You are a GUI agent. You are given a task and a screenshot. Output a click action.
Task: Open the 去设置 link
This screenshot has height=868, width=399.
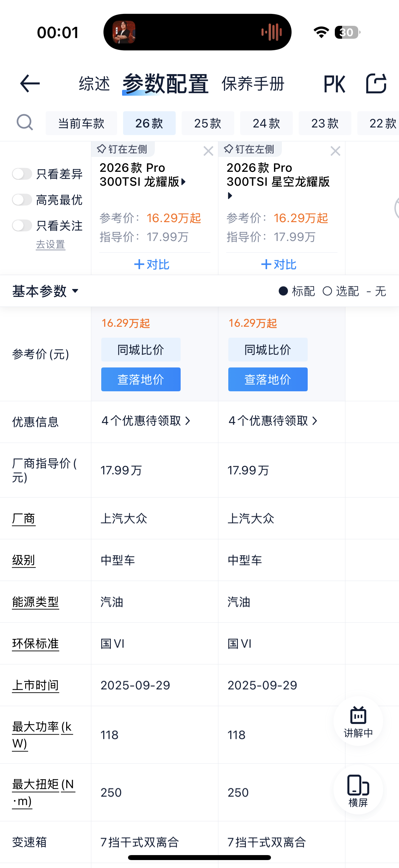coord(51,245)
